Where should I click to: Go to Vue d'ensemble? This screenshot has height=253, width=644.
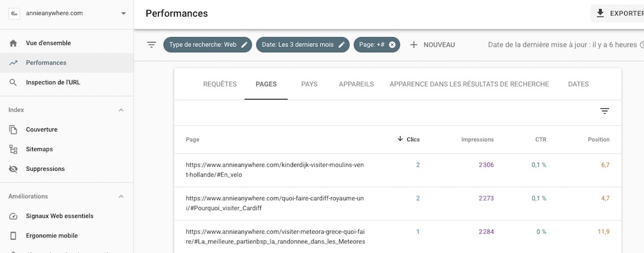(48, 43)
